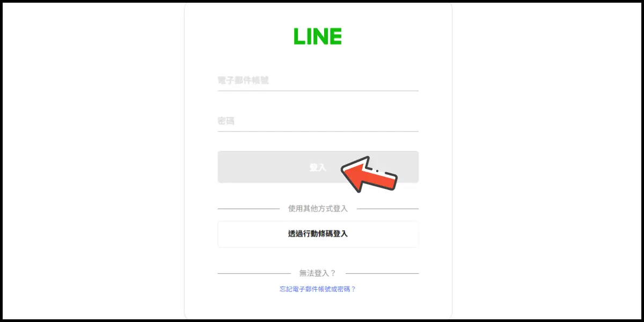Click the red arrow pointer graphic
644x322 pixels.
(x=369, y=173)
